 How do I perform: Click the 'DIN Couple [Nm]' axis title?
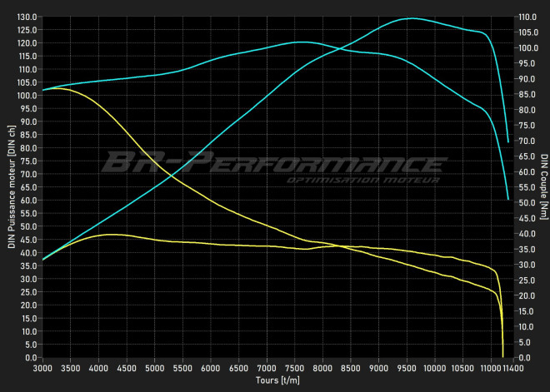543,187
